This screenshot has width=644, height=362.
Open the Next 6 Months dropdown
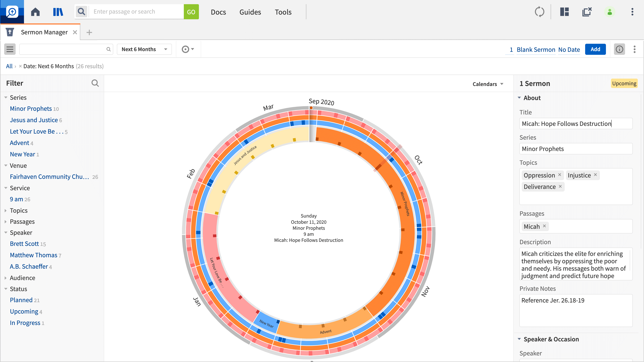(144, 49)
